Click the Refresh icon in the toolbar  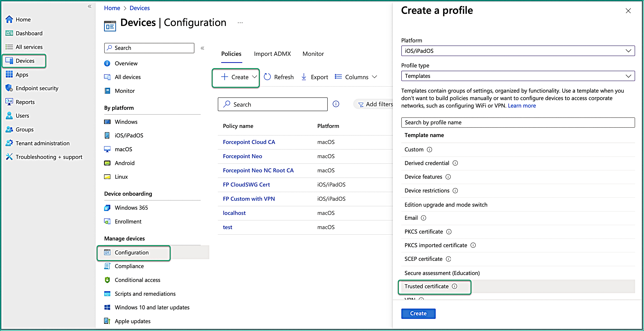pos(267,77)
